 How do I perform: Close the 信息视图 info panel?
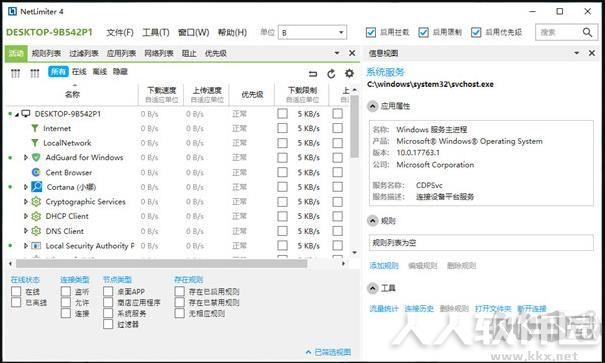point(592,53)
